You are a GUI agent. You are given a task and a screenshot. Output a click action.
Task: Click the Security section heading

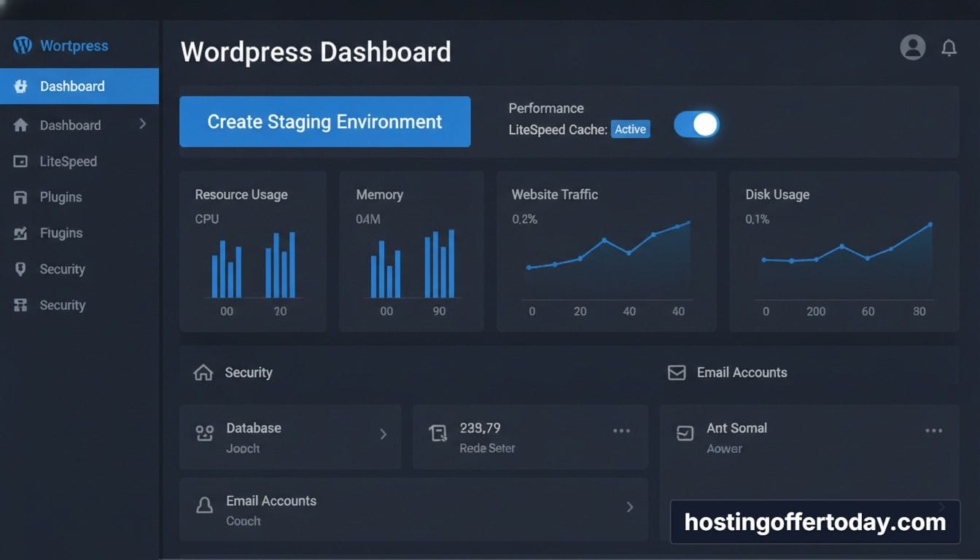coord(248,373)
